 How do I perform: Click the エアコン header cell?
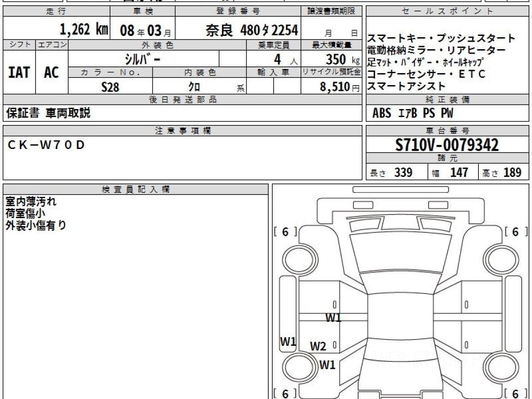(52, 44)
